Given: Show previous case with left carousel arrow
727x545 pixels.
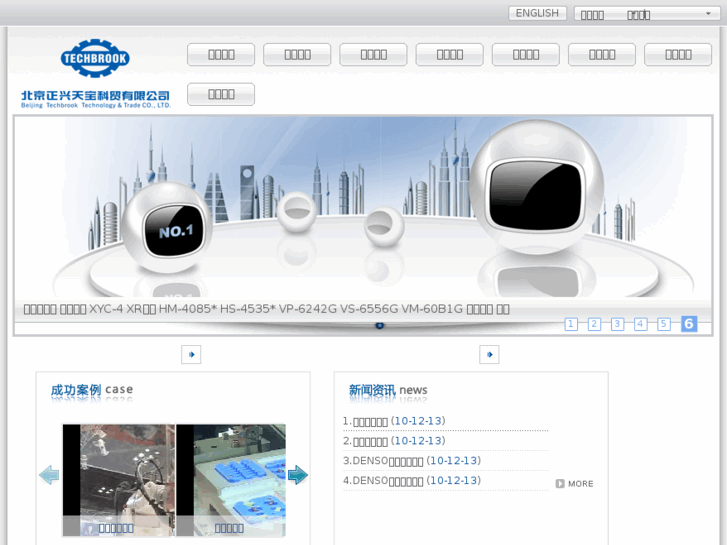Looking at the screenshot, I should tap(49, 475).
